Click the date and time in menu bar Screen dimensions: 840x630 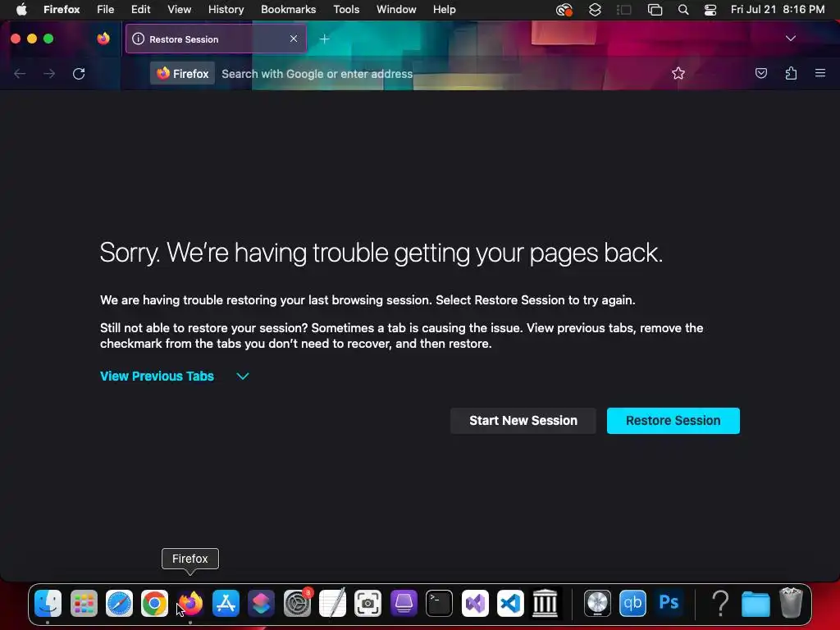[778, 10]
